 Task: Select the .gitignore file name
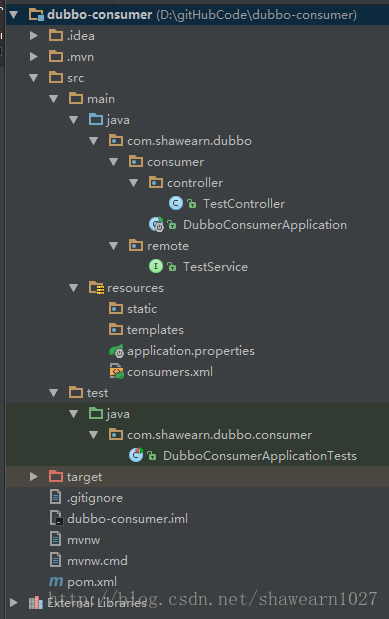coord(95,498)
